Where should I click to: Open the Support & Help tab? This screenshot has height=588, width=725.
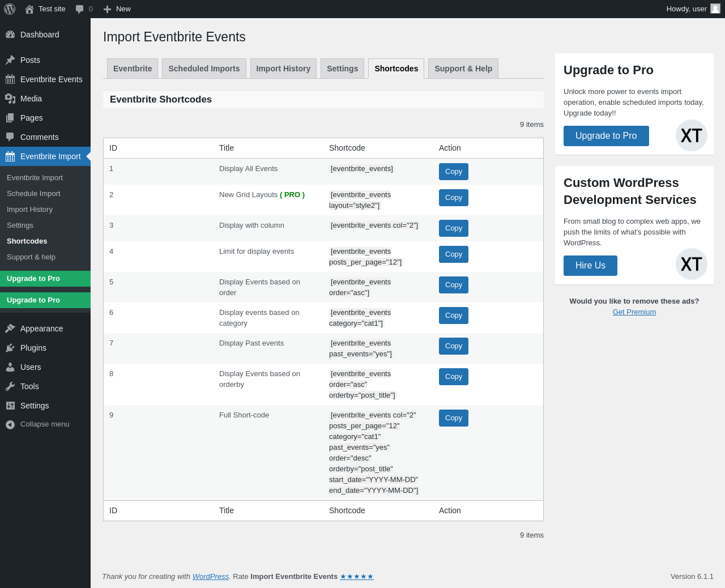tap(463, 69)
